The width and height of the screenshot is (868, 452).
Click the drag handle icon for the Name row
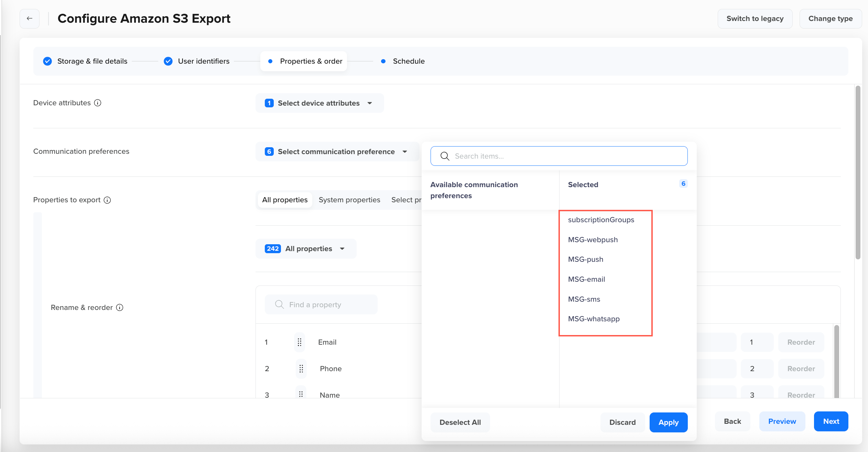pos(301,394)
